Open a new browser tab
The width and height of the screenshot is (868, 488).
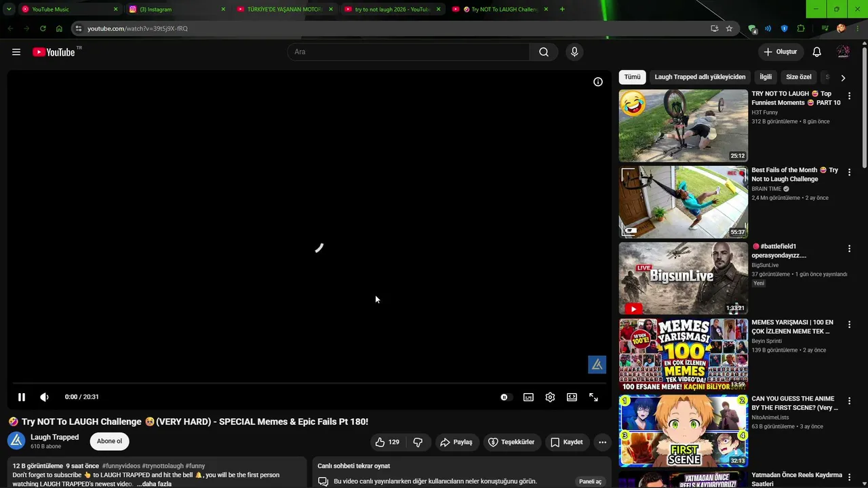coord(562,9)
